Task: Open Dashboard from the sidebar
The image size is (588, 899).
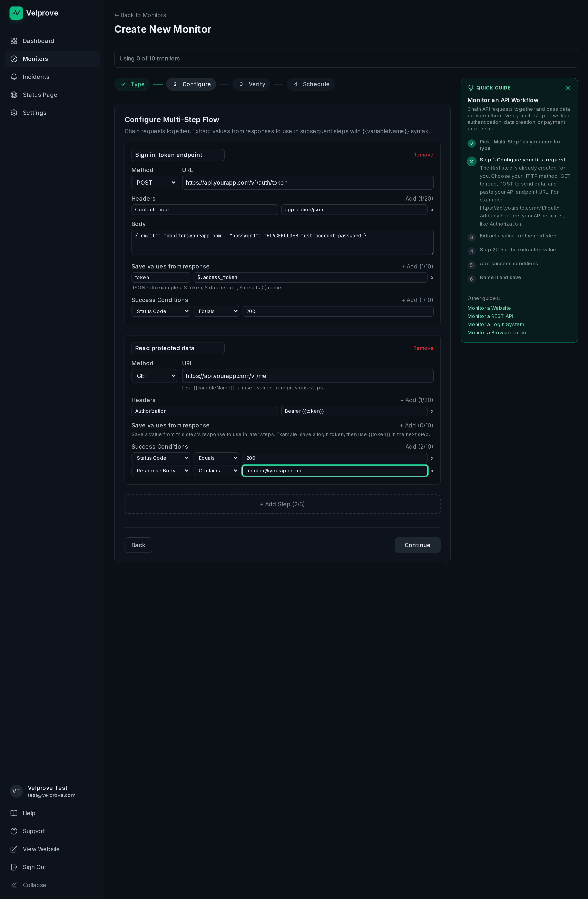Action: (52, 41)
